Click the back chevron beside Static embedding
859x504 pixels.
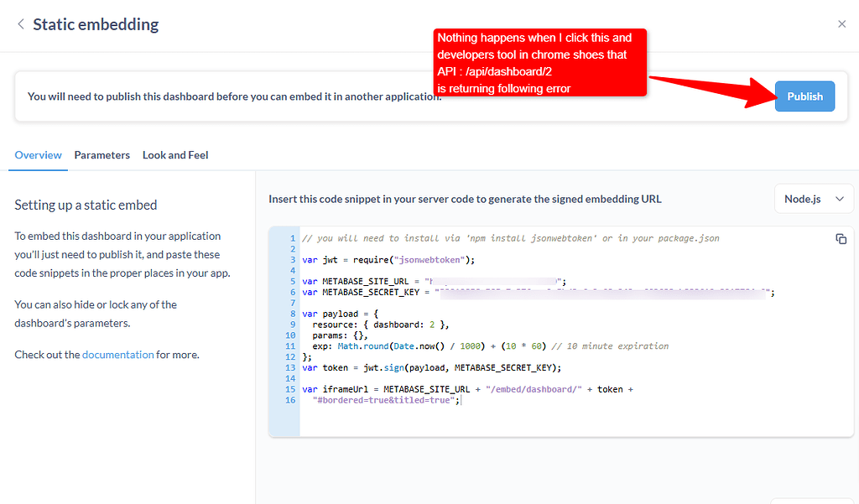(x=20, y=24)
